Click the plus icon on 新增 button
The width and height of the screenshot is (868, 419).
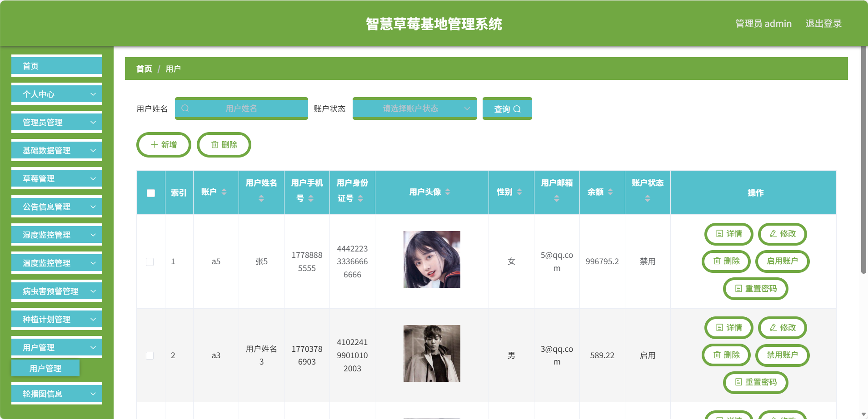pyautogui.click(x=155, y=144)
